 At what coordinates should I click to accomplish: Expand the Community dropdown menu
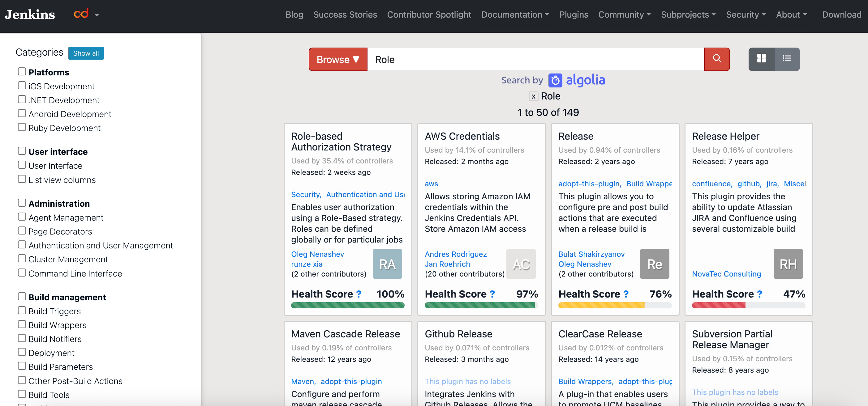pyautogui.click(x=624, y=15)
